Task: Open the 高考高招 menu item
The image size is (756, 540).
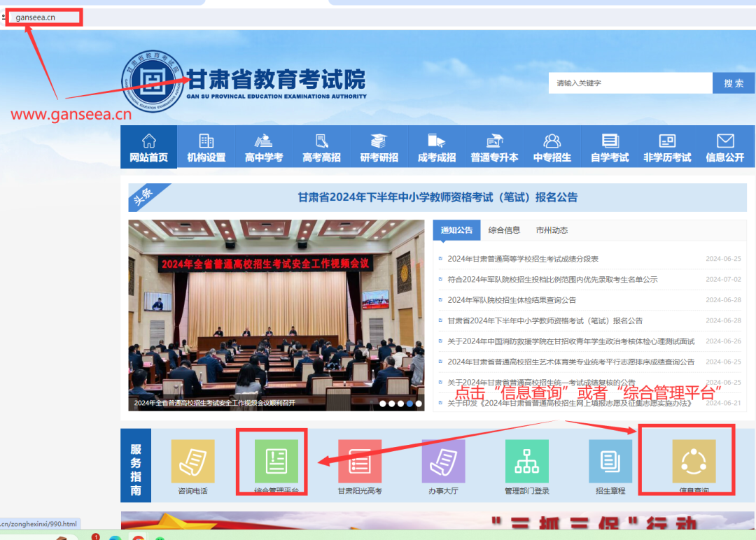Action: (321, 145)
